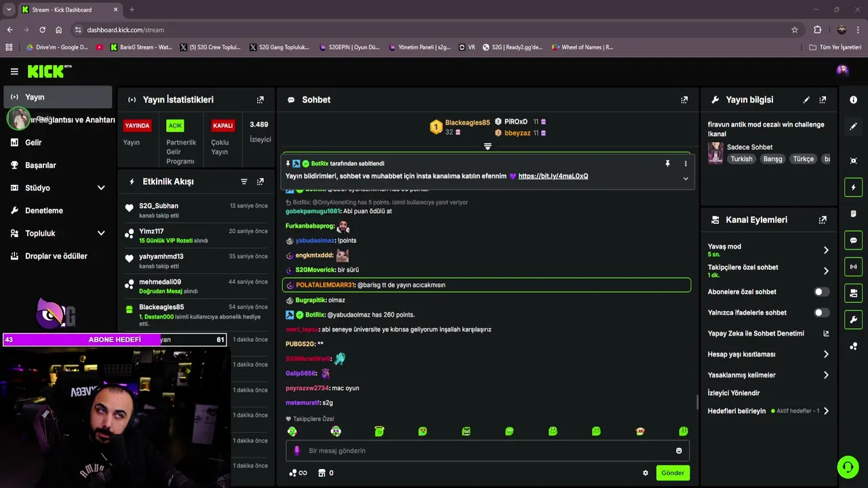Open the Etkinlik Akışı filter icon
Screen dimensions: 868x488
pyautogui.click(x=244, y=182)
